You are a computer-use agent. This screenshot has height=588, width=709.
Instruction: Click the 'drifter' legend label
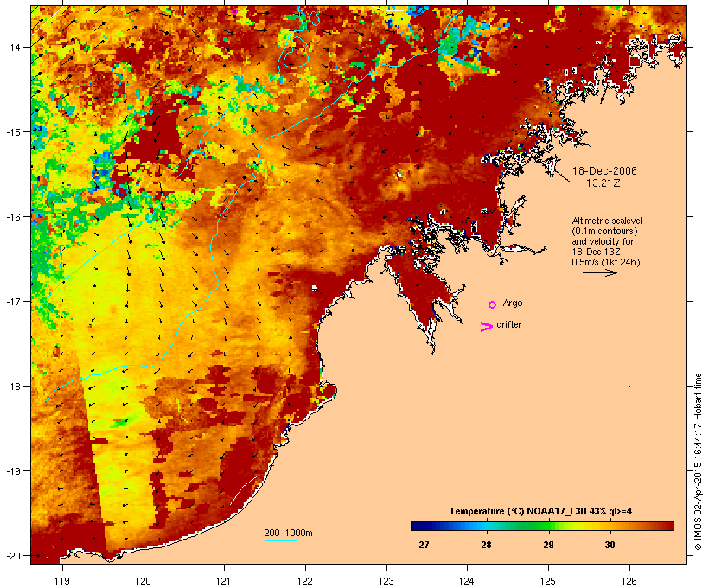pos(508,324)
